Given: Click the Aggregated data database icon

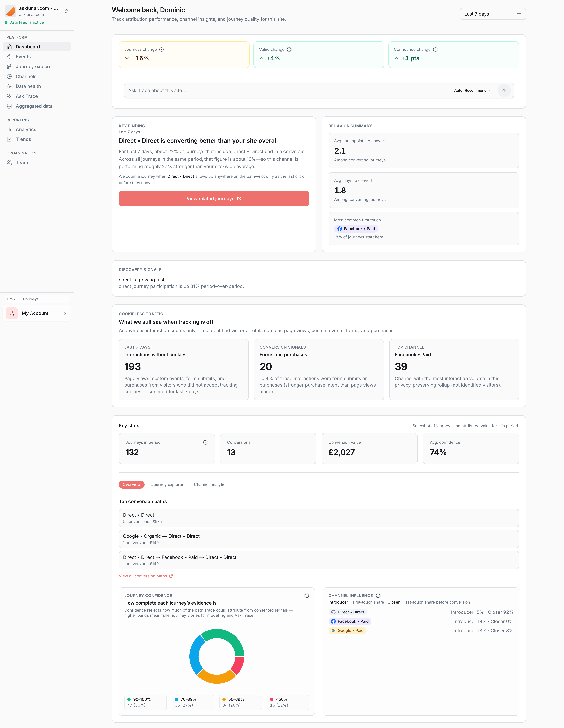Looking at the screenshot, I should 9,106.
